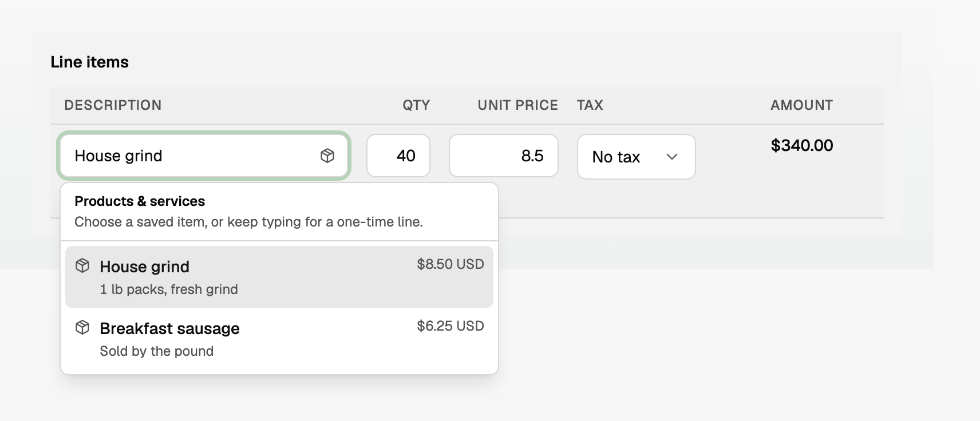The image size is (980, 421).
Task: Click the DESCRIPTION column header
Action: coord(113,105)
